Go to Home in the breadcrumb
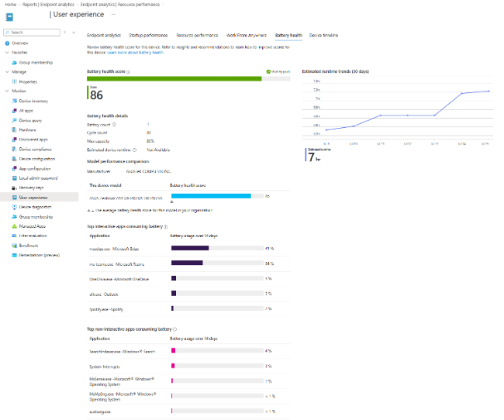The image size is (504, 420). point(11,5)
